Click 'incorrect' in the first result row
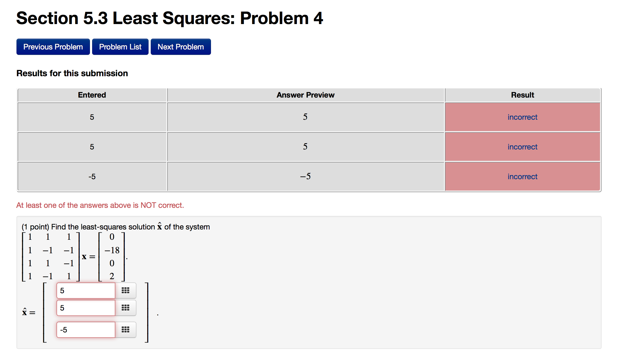Viewport: 644px width, 360px height. [x=522, y=117]
